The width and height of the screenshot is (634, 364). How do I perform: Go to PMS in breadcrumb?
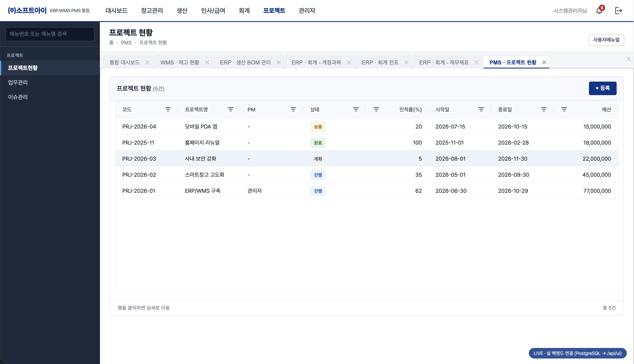(x=126, y=42)
